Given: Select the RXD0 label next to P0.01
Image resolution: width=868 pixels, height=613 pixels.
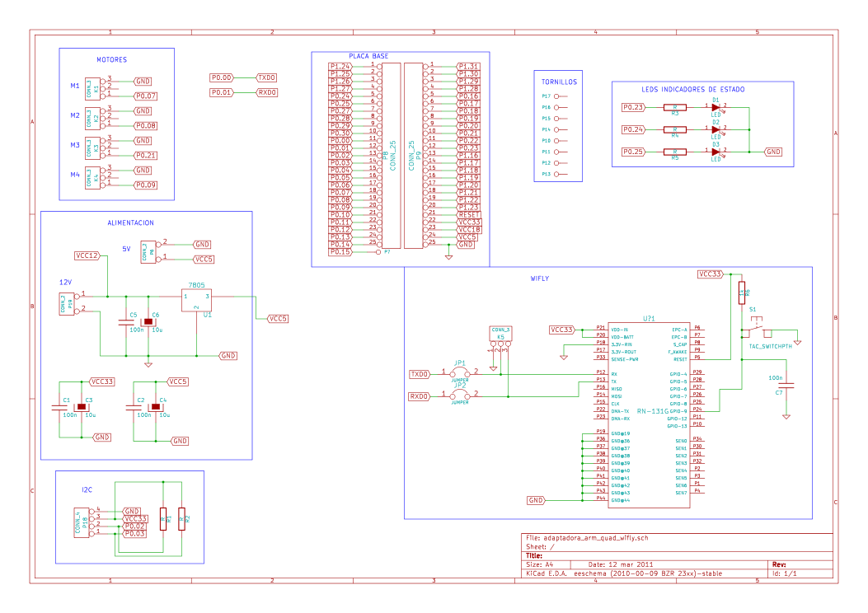Looking at the screenshot, I should coord(267,92).
